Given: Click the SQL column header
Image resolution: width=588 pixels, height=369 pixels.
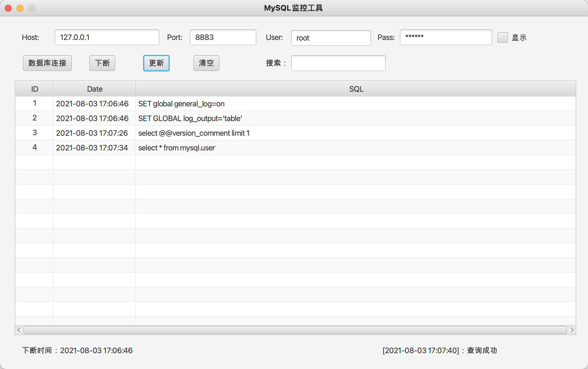Looking at the screenshot, I should [x=356, y=89].
